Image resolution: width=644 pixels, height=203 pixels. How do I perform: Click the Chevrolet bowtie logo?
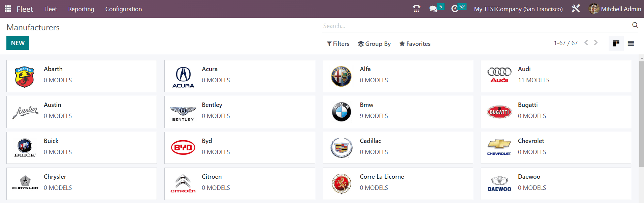click(x=499, y=147)
